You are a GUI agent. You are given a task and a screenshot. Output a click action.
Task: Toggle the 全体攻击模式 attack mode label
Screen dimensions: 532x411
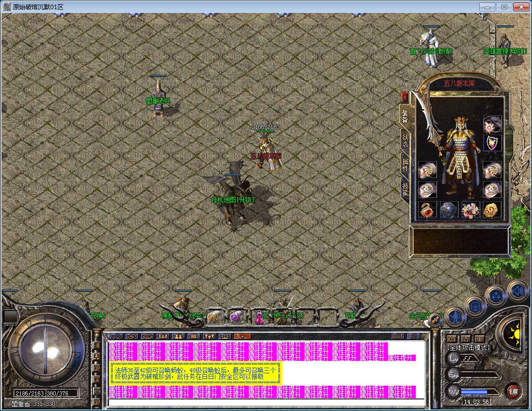[x=468, y=347]
